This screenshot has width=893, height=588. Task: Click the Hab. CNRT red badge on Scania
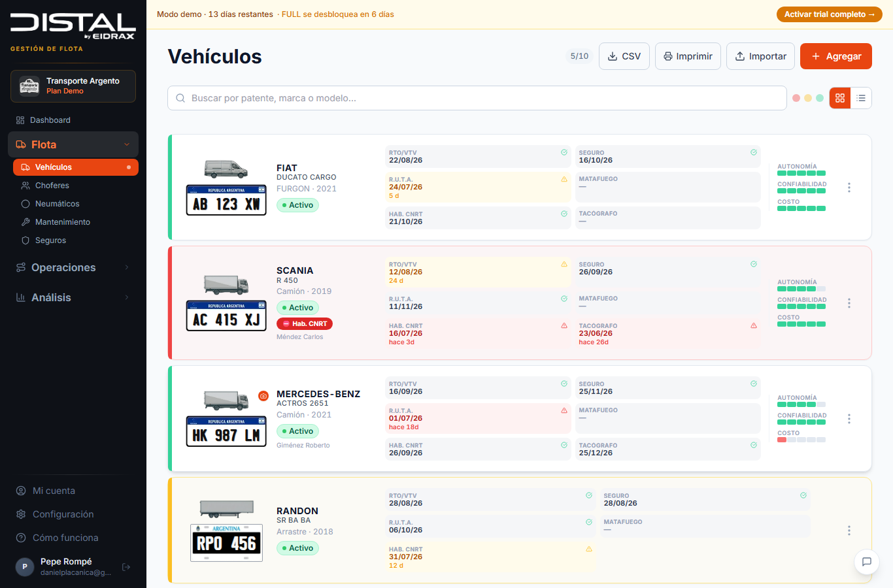305,323
